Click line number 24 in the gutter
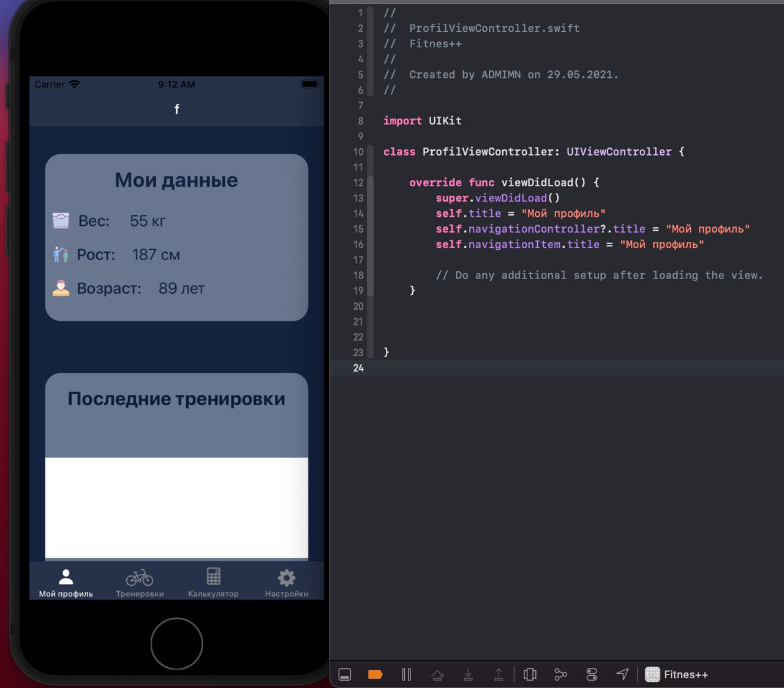Image resolution: width=784 pixels, height=688 pixels. (x=358, y=368)
